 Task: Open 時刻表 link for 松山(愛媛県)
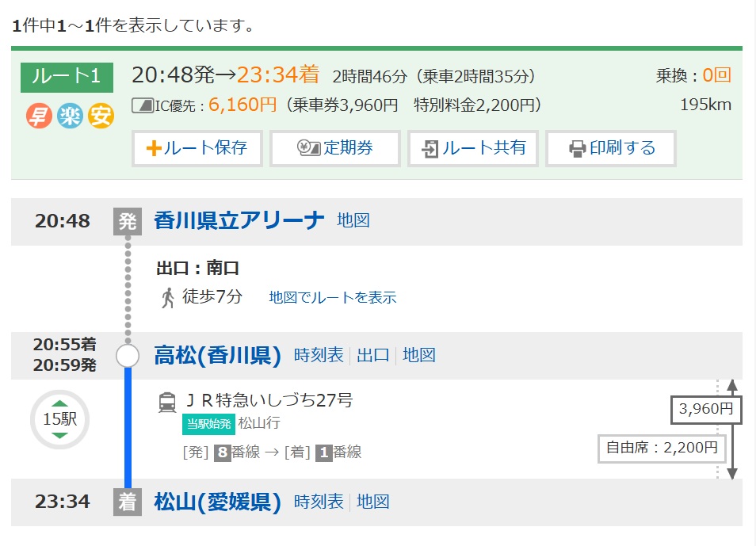coord(319,502)
